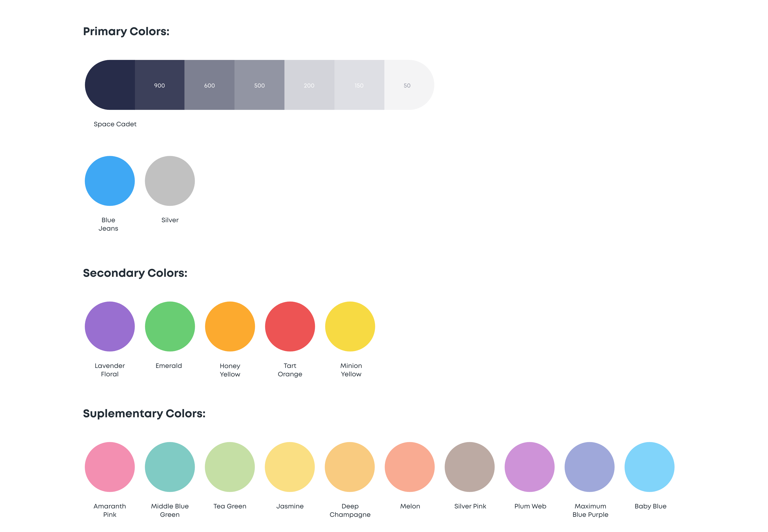Click the Baby Blue circle
Image resolution: width=768 pixels, height=532 pixels.
click(x=649, y=467)
